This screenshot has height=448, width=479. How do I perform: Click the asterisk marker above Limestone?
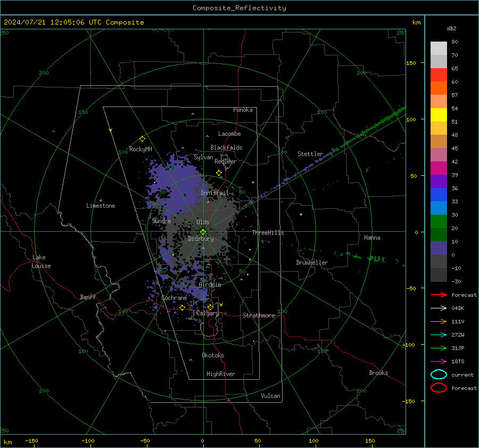[101, 201]
